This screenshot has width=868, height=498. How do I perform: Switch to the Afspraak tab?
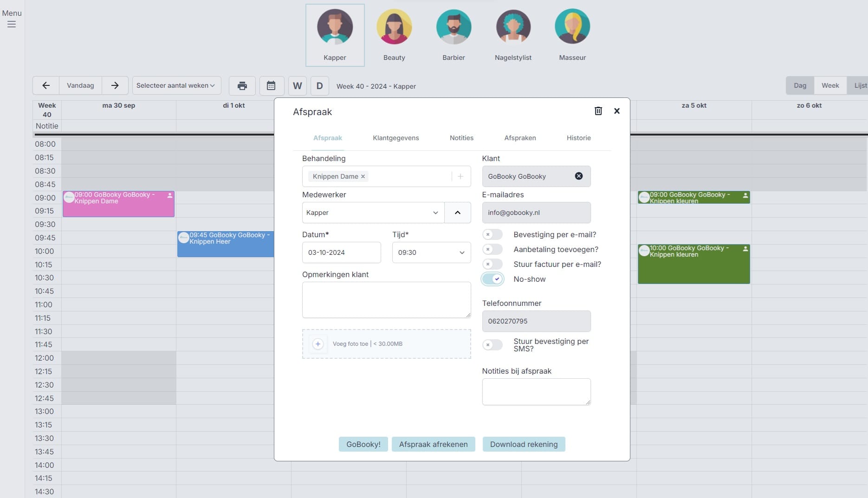[328, 138]
